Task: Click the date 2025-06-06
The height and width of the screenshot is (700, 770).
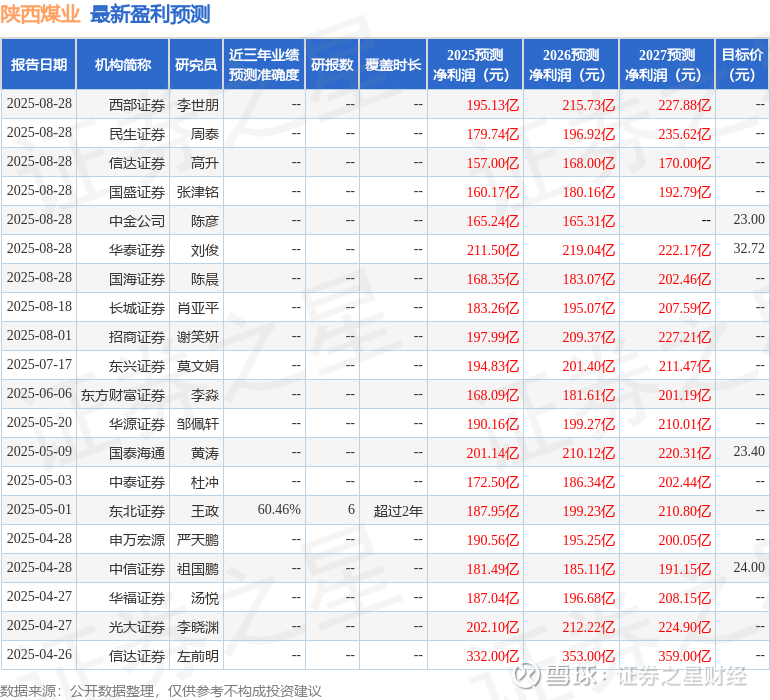Action: click(39, 393)
